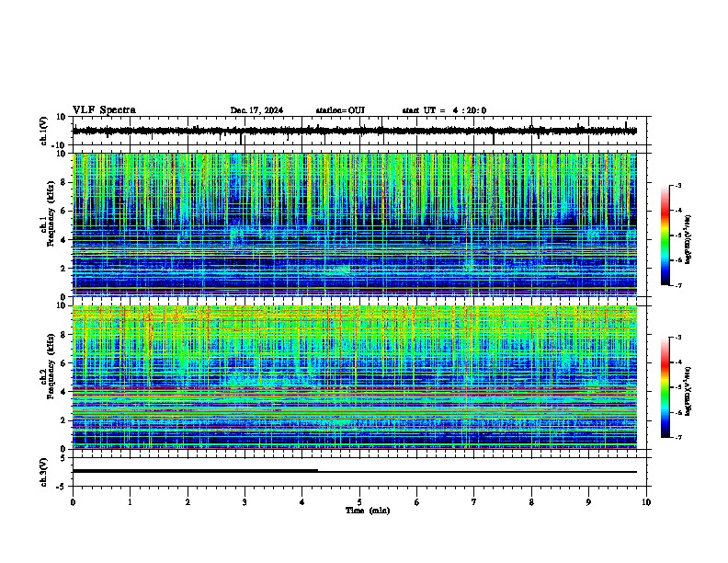The width and height of the screenshot is (728, 563).
Task: Click time axis tick label "5"
Action: point(359,502)
